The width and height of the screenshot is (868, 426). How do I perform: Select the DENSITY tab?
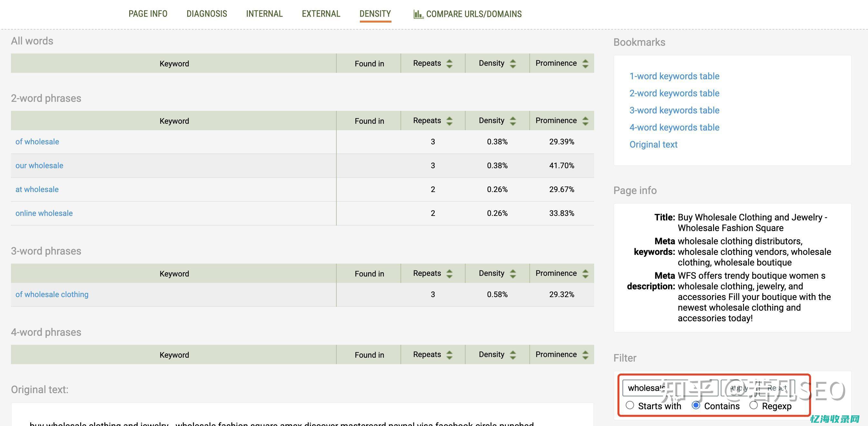[x=375, y=14]
